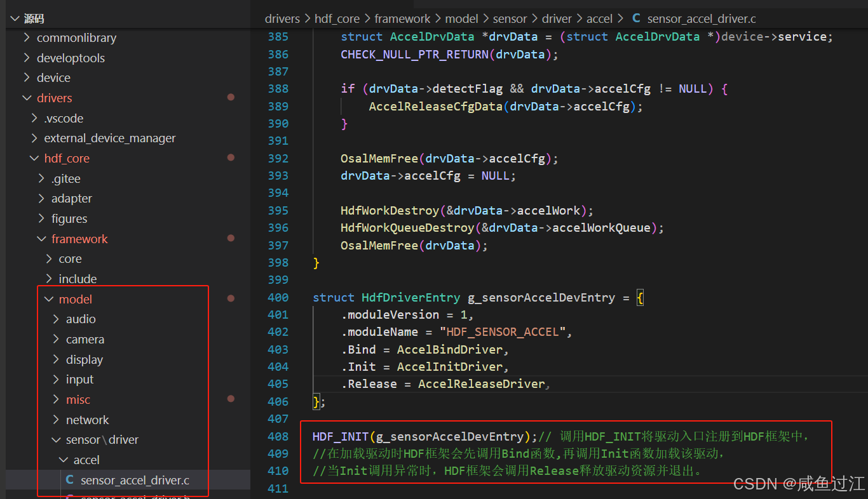Select the file icon of sensor_accel_driver.h
Viewport: 868px width, 499px height.
[69, 496]
